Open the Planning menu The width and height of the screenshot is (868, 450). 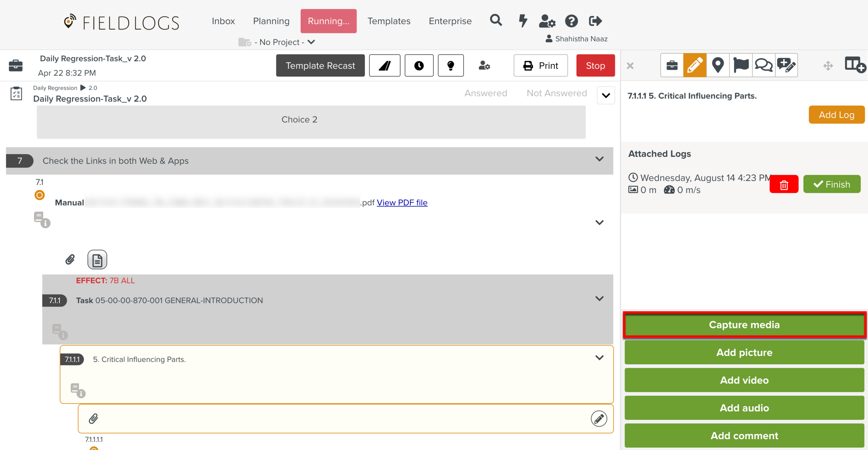coord(271,21)
